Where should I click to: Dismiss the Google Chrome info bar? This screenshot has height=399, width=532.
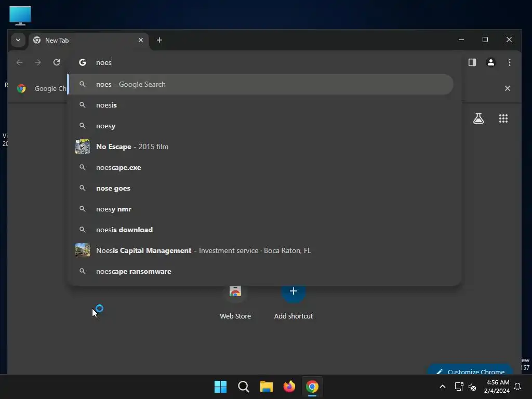pyautogui.click(x=507, y=88)
